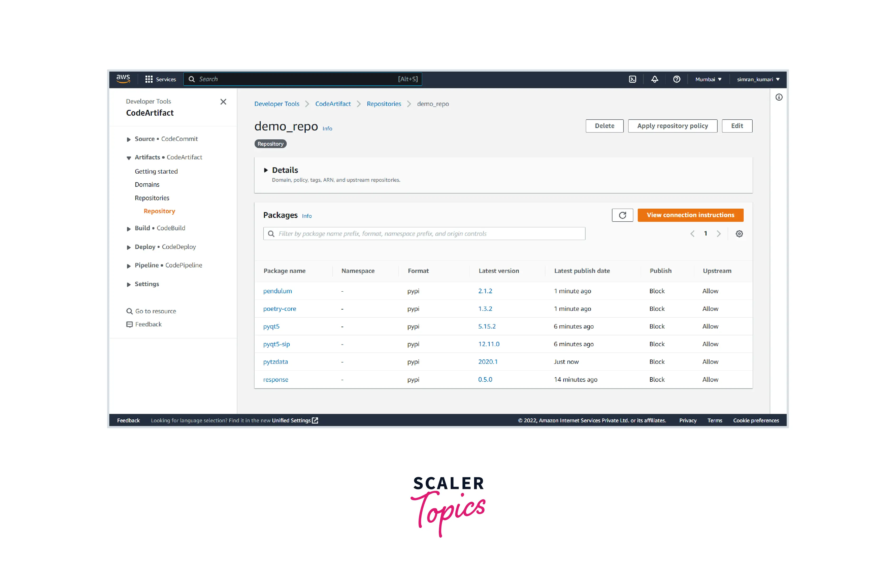Go to next packages page arrow
Screen dimensions: 896x588
coord(718,234)
